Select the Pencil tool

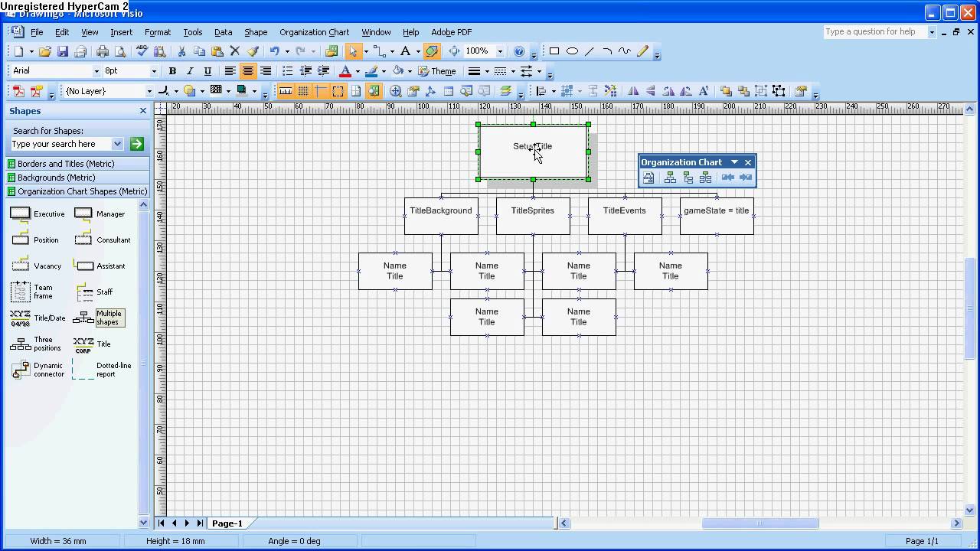(642, 51)
